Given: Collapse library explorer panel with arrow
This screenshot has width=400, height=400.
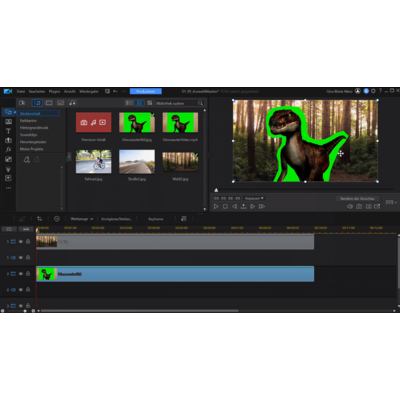Looking at the screenshot, I should (x=69, y=156).
